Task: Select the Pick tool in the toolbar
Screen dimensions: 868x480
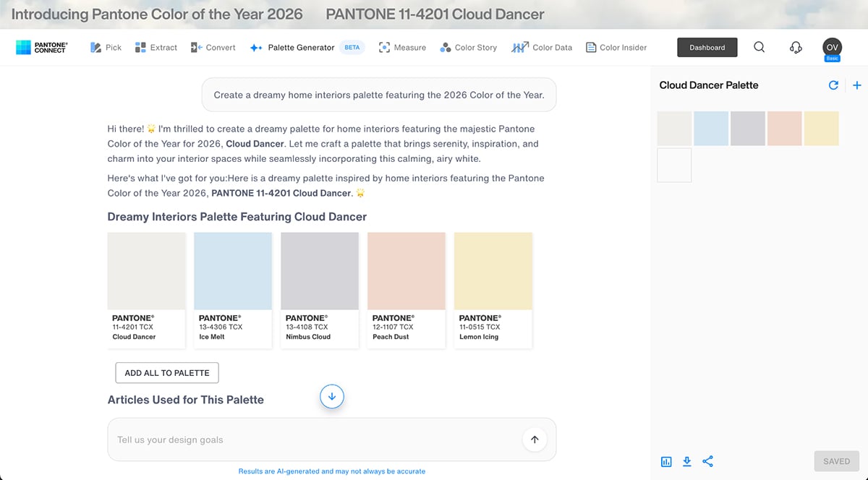Action: (106, 47)
